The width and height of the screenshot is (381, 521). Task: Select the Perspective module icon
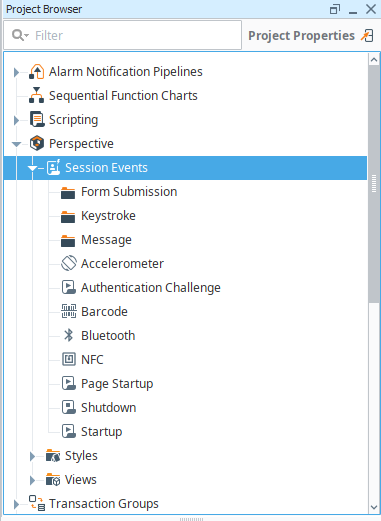37,143
